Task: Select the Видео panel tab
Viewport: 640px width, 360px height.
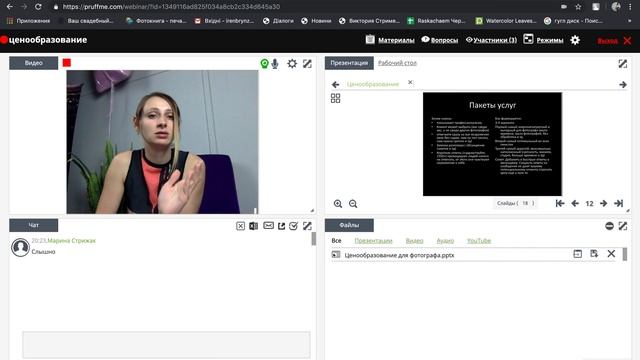Action: coord(33,63)
